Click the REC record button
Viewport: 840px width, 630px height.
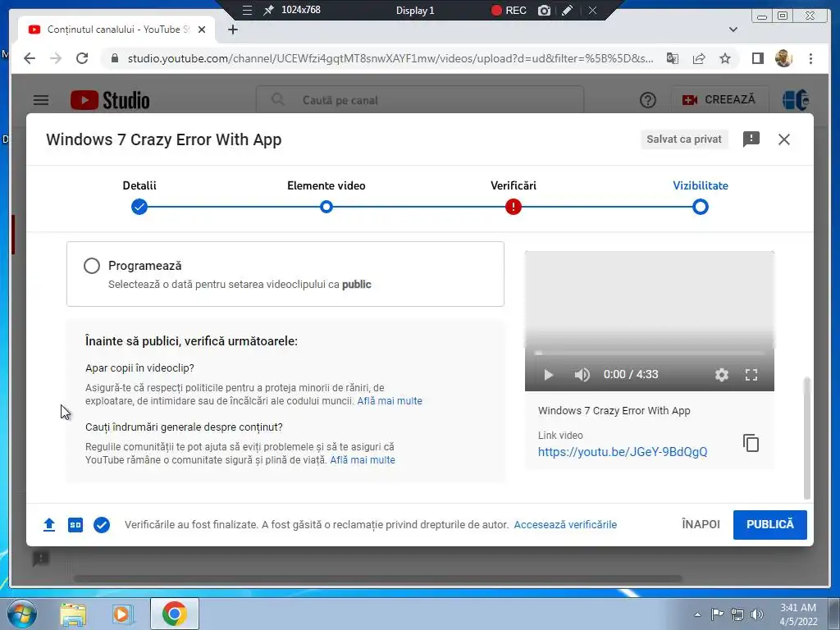click(x=509, y=10)
